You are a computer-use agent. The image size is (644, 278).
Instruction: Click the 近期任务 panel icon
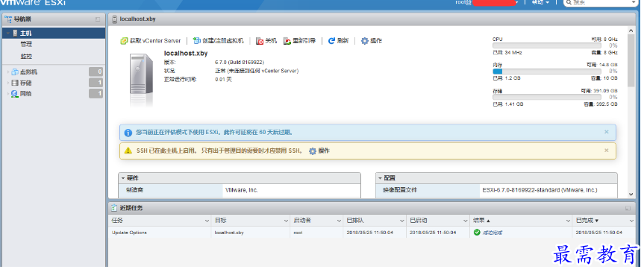113,208
